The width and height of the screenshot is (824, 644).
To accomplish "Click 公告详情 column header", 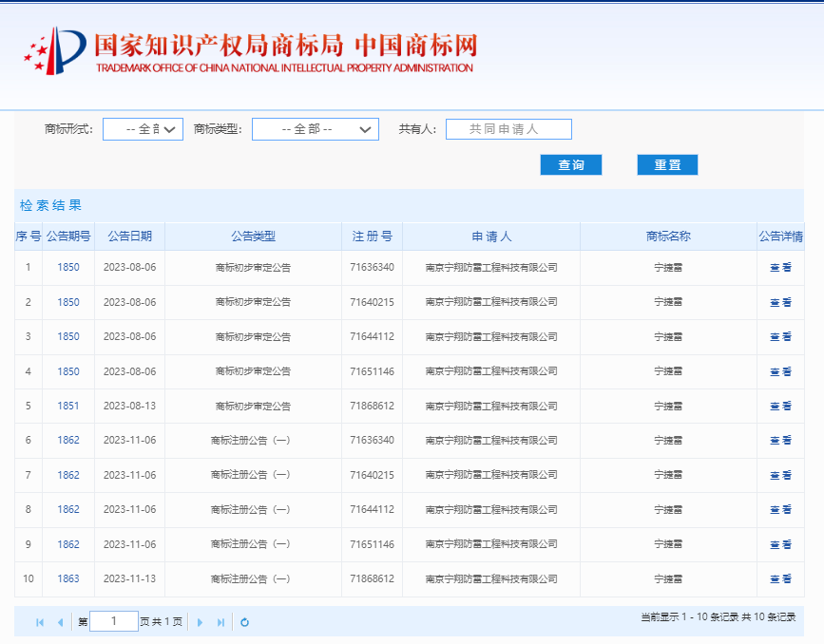I will (x=781, y=237).
